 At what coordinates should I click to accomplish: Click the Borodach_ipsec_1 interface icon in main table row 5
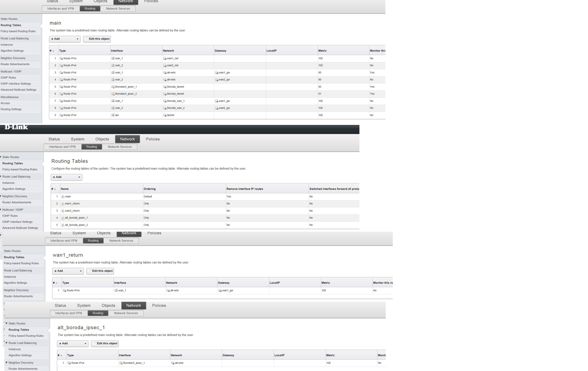pyautogui.click(x=113, y=87)
